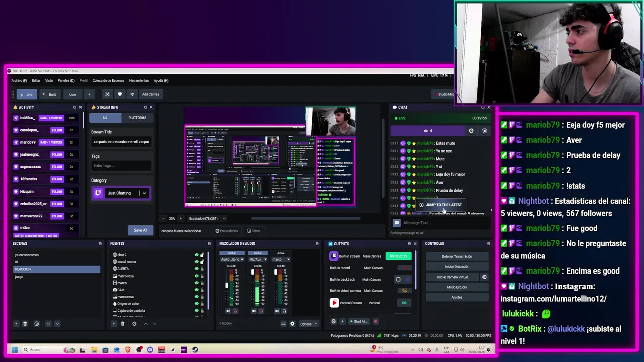
Task: Open marco audio channel dropdown
Action: (281, 259)
